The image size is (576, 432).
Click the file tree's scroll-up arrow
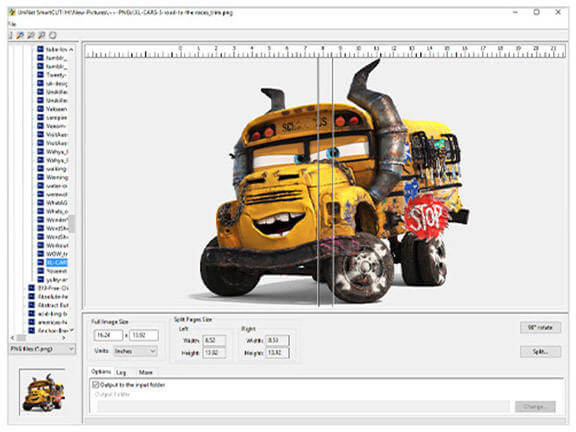coord(72,49)
